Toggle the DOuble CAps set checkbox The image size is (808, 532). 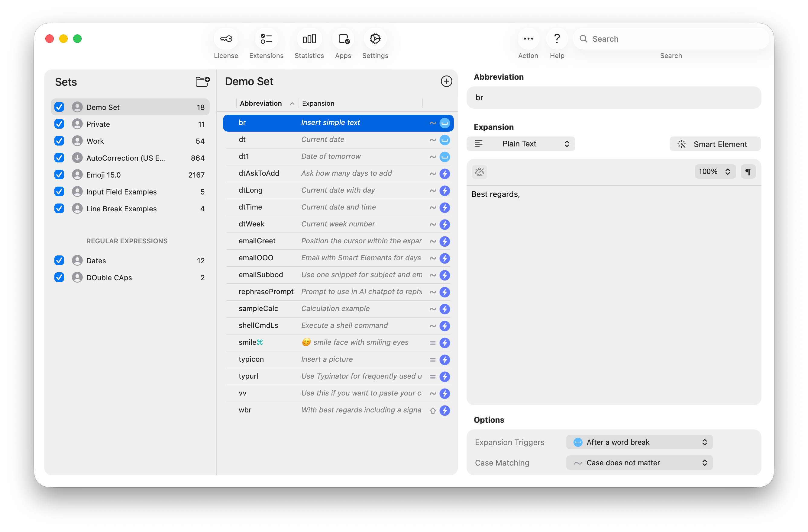[x=60, y=277]
